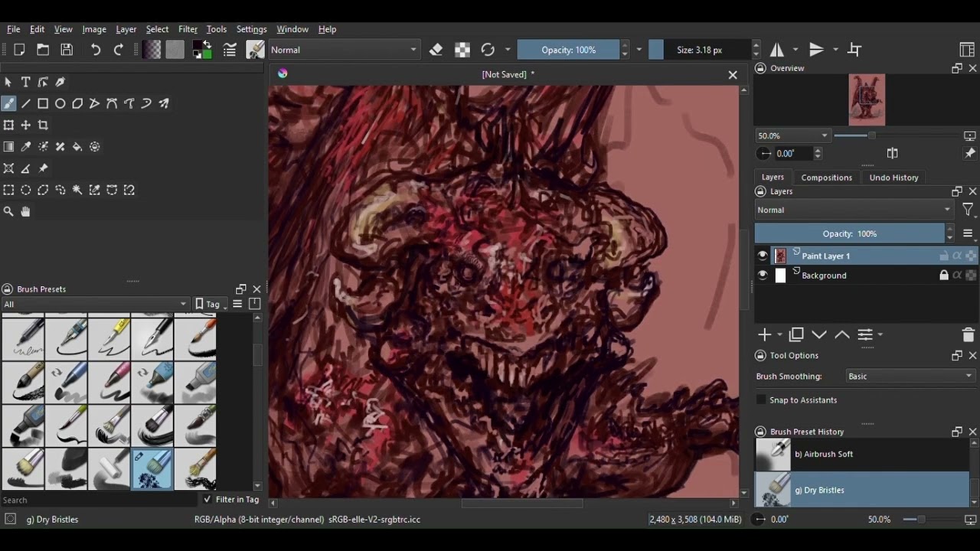The image size is (980, 551).
Task: Select the Text tool
Action: click(x=25, y=82)
